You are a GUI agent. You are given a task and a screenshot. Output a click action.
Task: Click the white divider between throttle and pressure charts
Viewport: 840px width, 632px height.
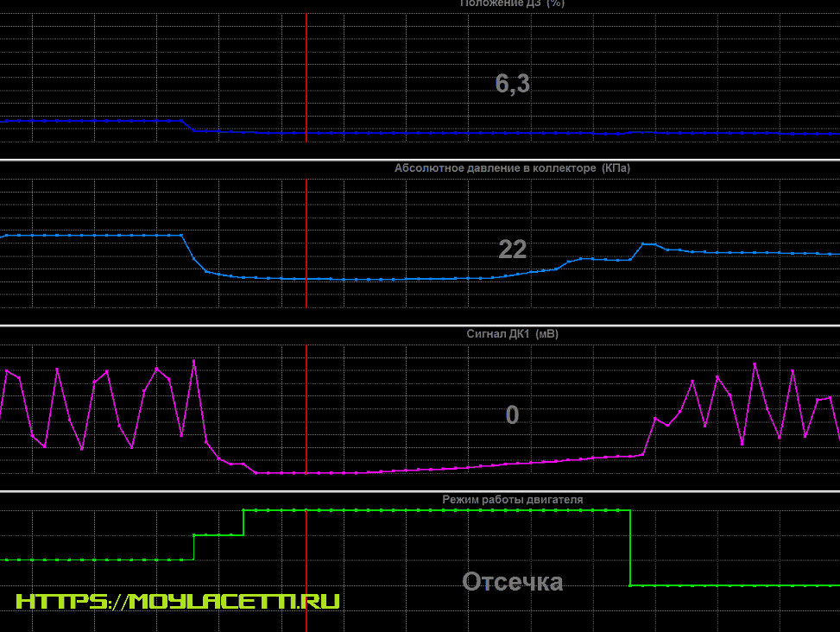point(420,160)
